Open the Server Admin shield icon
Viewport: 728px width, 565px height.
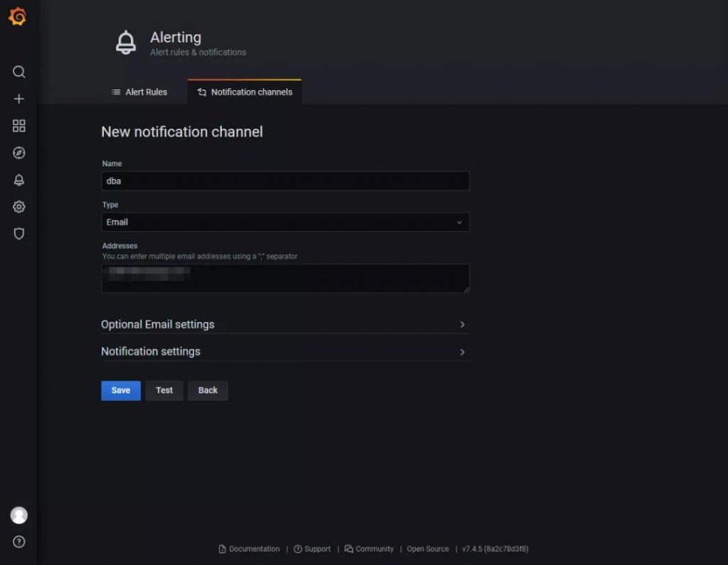click(x=19, y=234)
